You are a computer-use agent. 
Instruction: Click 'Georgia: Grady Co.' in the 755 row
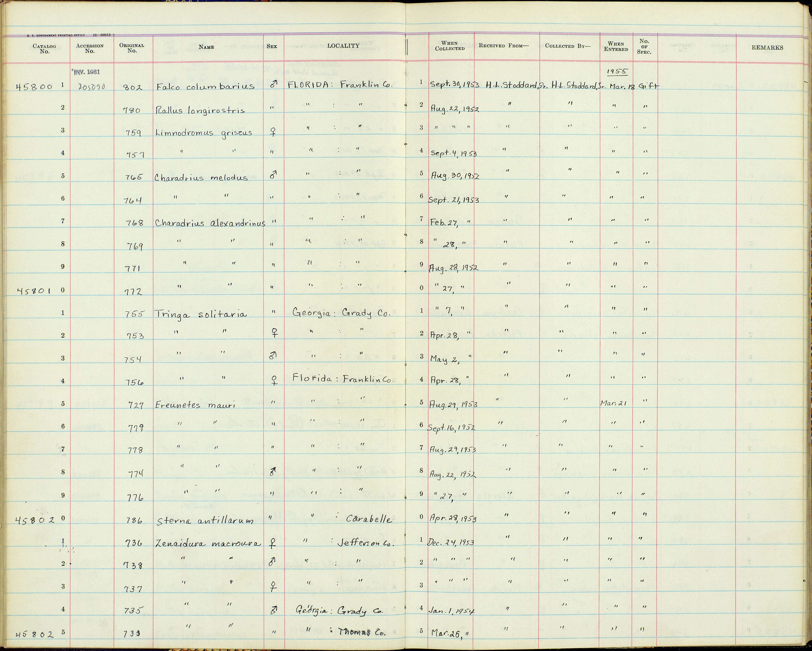342,313
